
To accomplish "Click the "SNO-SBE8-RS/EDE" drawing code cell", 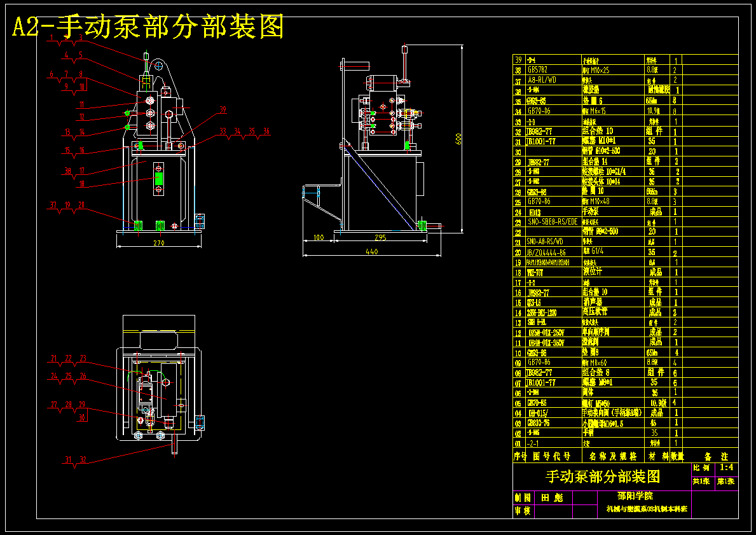I will pos(552,222).
